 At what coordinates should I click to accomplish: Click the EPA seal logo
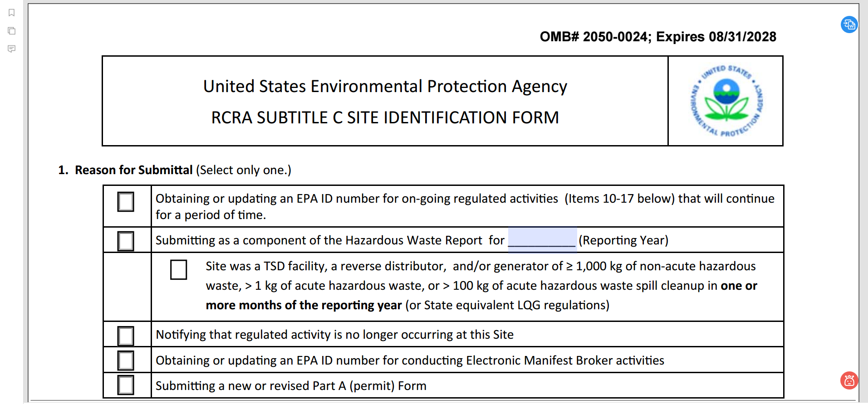726,101
